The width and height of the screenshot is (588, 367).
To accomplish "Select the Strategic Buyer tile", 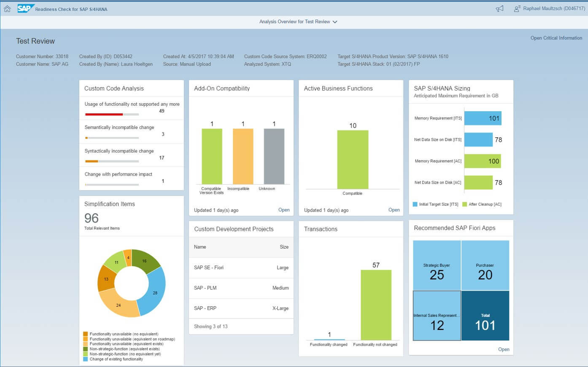I will 437,265.
